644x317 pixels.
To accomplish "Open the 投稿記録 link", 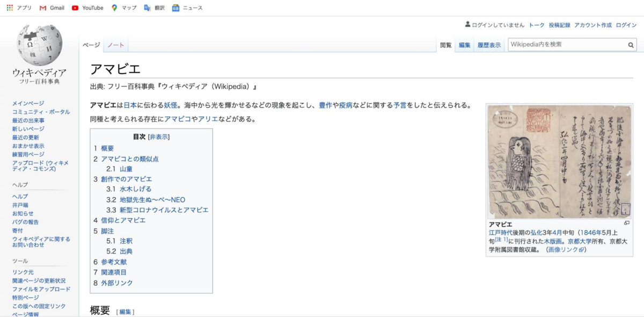I will [559, 25].
